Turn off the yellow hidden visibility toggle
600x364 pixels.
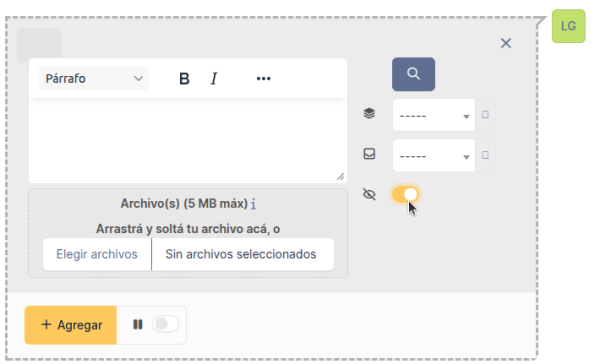click(x=406, y=194)
